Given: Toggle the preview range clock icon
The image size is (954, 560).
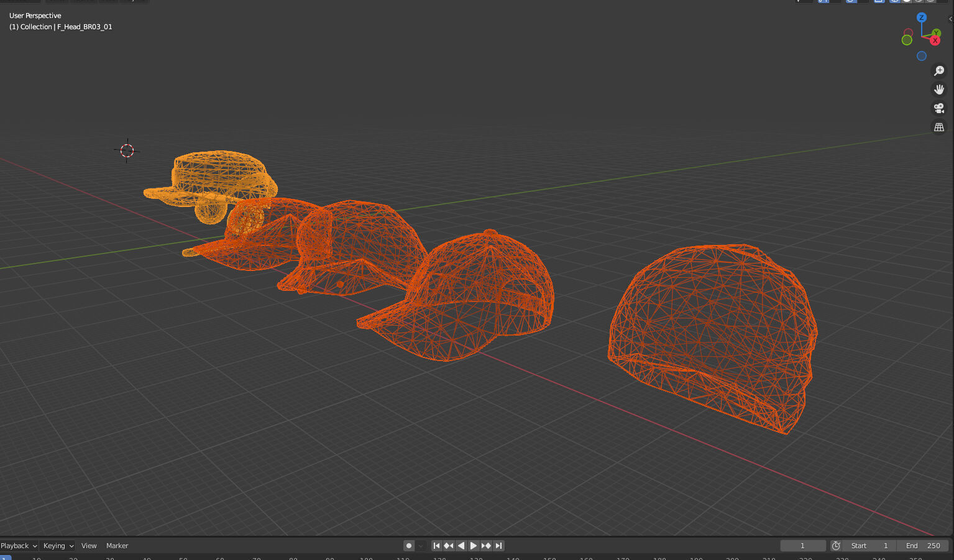Looking at the screenshot, I should (x=836, y=546).
